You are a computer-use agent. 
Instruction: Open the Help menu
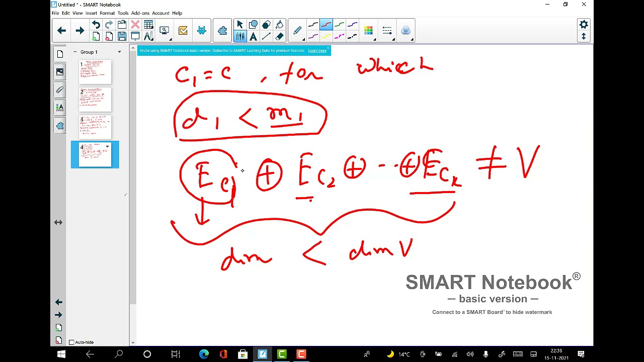177,13
